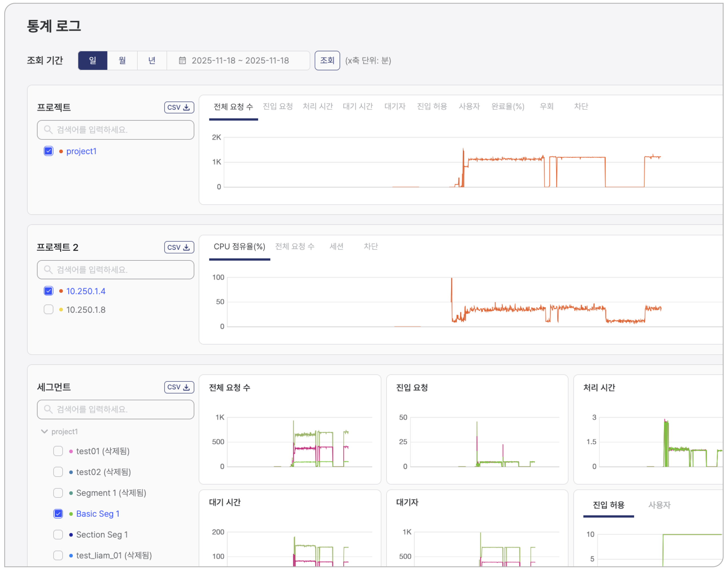Open the 대기 시간 tab in 프로젝트 chart
Screen dimensions: 728x570
point(358,106)
